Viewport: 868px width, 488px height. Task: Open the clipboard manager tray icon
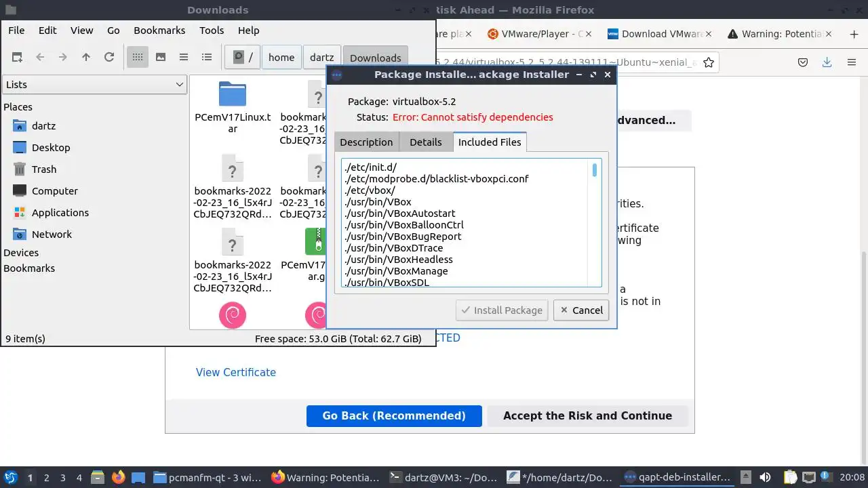pyautogui.click(x=791, y=478)
